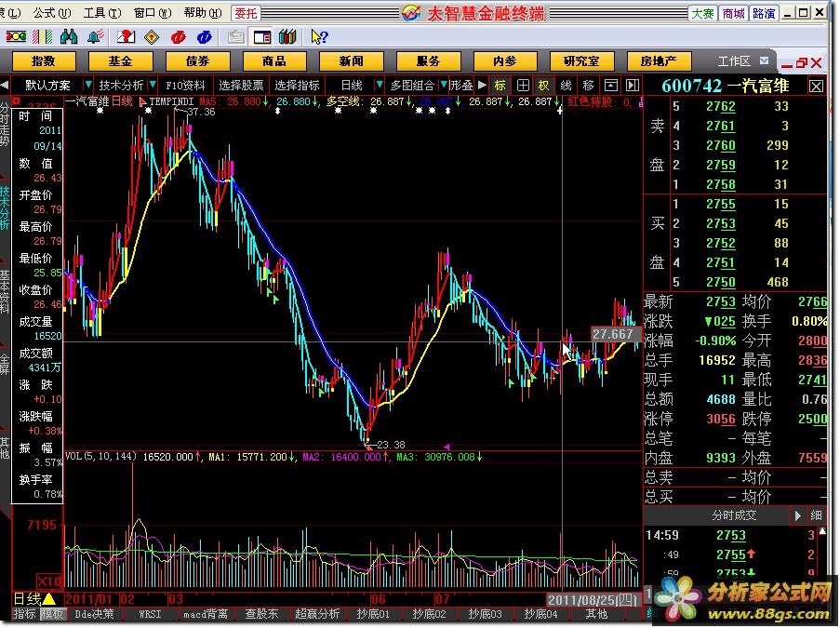Click the 债券 yellow button
840x628 pixels.
coord(197,61)
